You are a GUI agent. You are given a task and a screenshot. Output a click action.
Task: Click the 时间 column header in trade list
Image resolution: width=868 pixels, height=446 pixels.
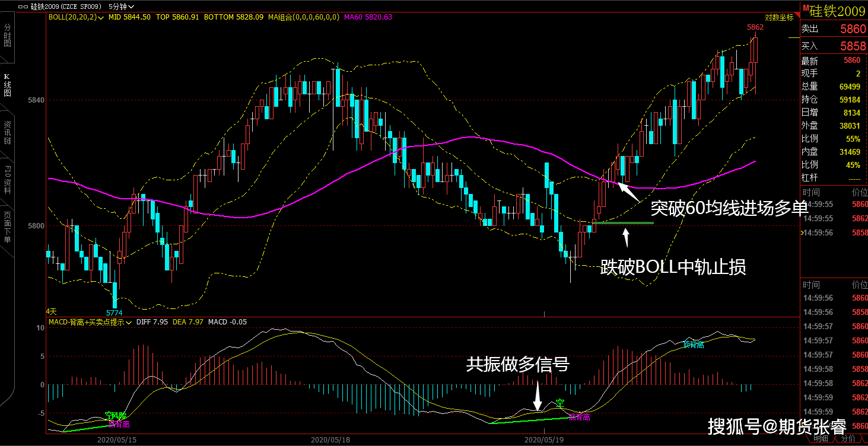[811, 192]
